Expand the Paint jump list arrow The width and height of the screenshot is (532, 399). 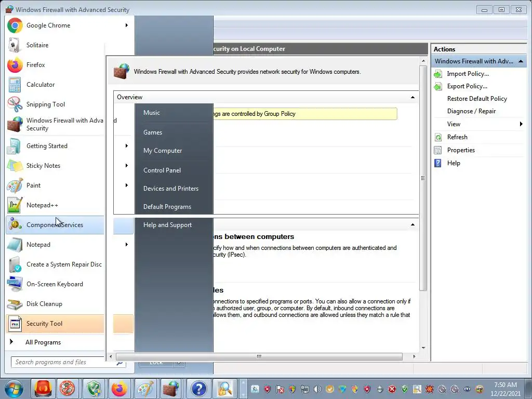click(x=127, y=185)
